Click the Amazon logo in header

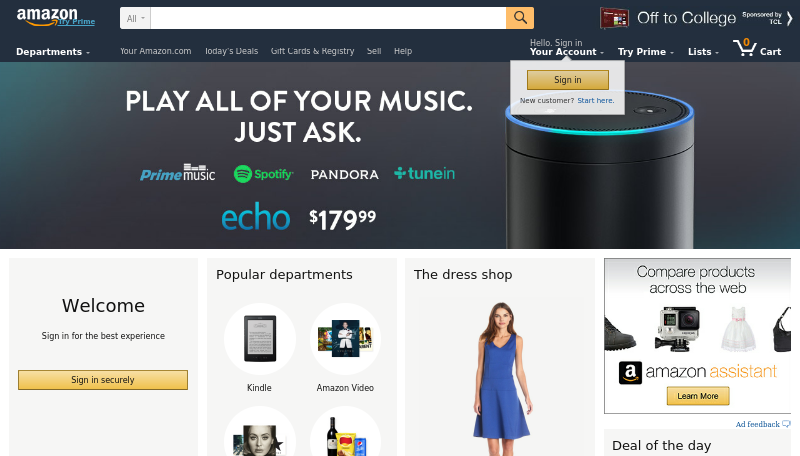[x=47, y=16]
